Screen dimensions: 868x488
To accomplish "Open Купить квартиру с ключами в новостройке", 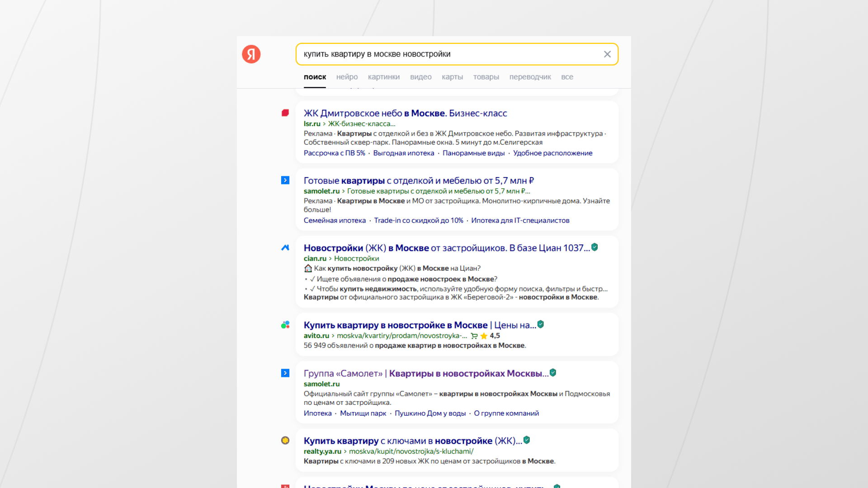I will coord(413,441).
